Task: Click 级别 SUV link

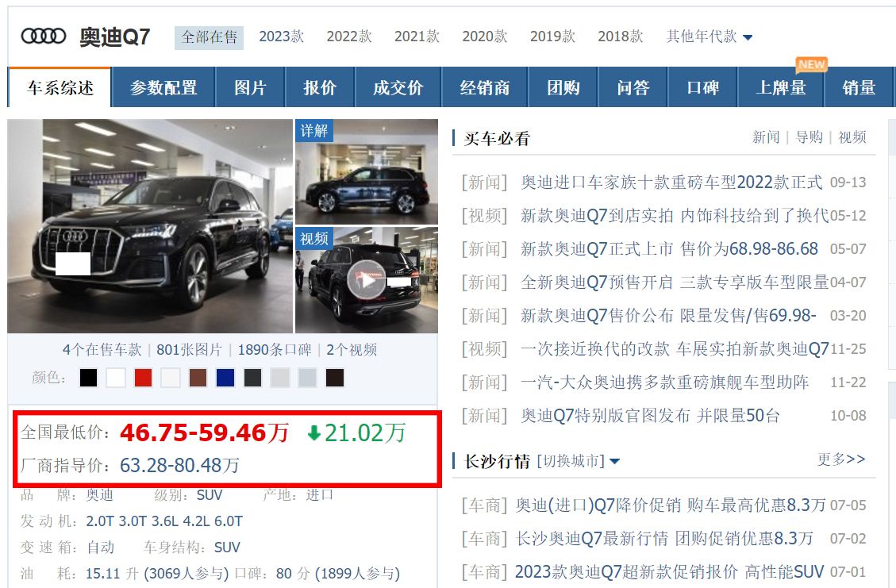Action: pyautogui.click(x=210, y=495)
